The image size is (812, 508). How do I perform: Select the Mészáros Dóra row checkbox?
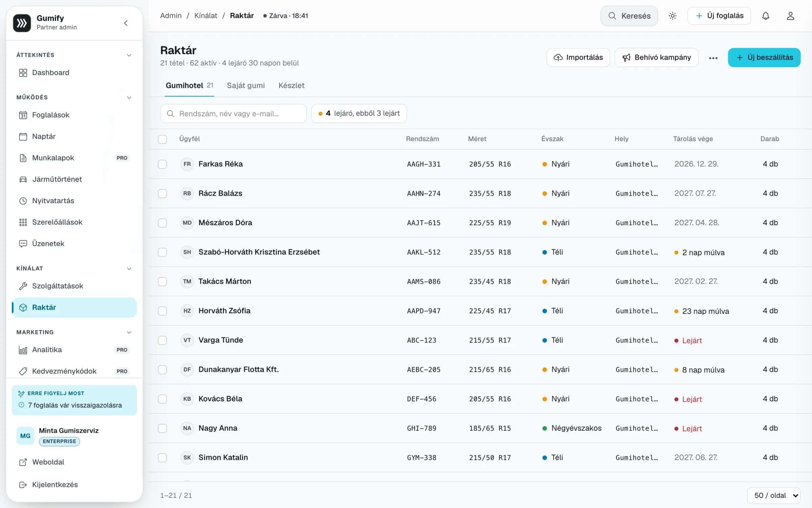[x=162, y=223]
